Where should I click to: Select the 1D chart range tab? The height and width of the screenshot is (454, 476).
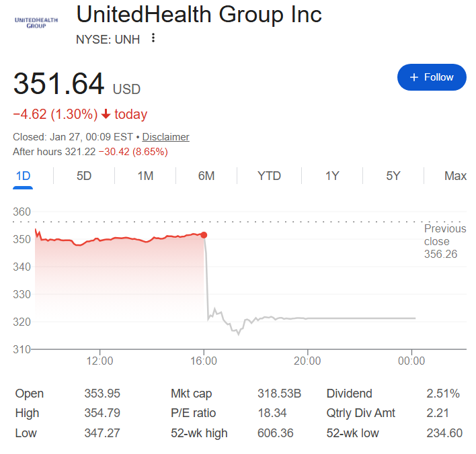(24, 176)
